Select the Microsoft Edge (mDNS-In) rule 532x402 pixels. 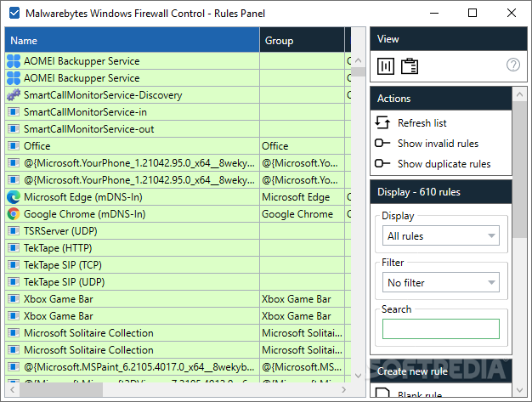[83, 197]
